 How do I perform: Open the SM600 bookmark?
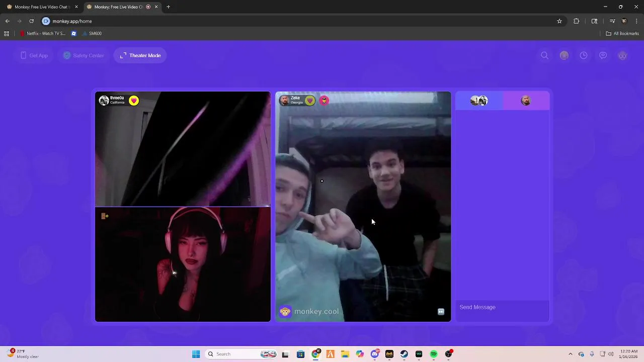click(x=92, y=34)
